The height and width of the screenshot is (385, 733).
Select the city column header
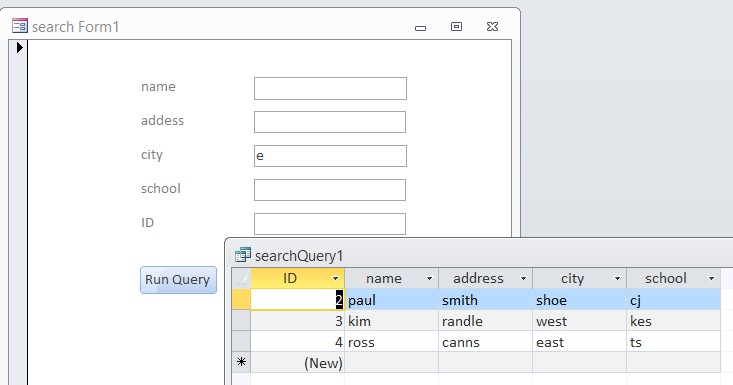tap(580, 278)
